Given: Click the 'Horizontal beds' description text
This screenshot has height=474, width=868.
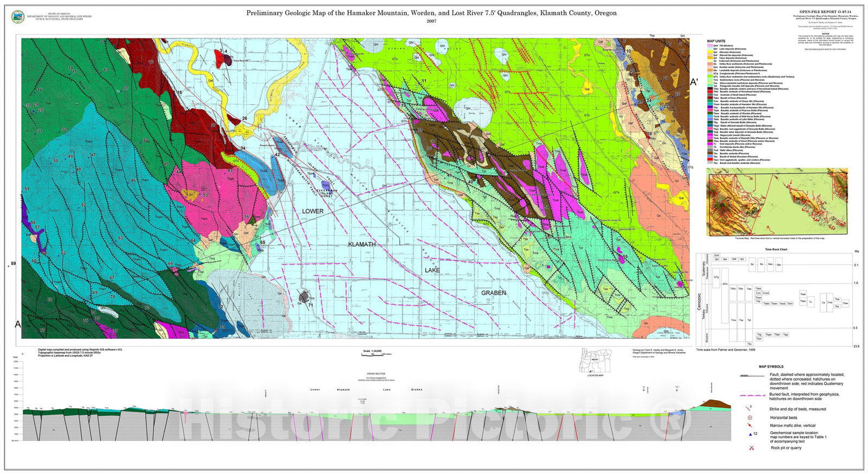Looking at the screenshot, I should 784,418.
